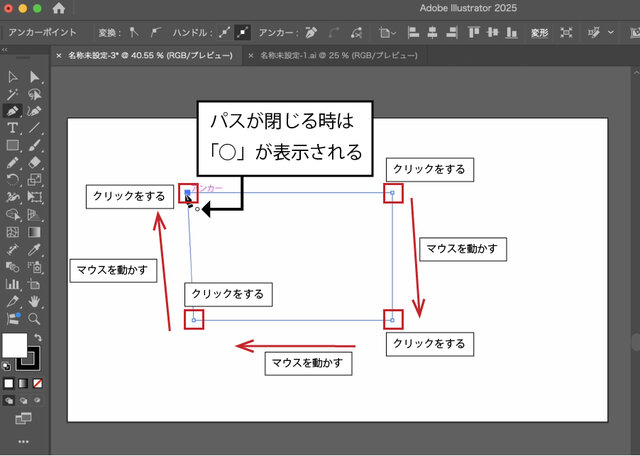
Task: Choose the Scale tool
Action: click(35, 180)
